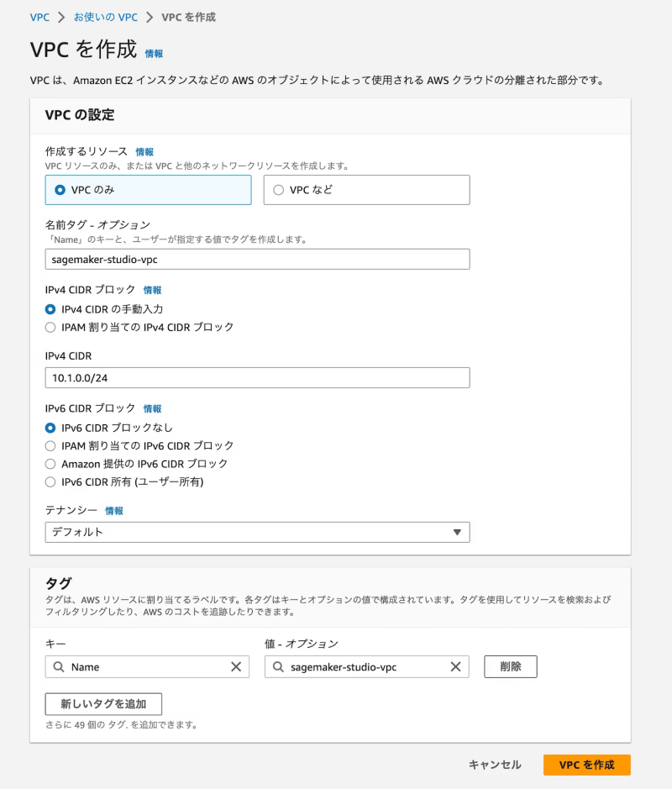672x789 pixels.
Task: Click the さらに 49 個の タグ text
Action: coord(121,724)
